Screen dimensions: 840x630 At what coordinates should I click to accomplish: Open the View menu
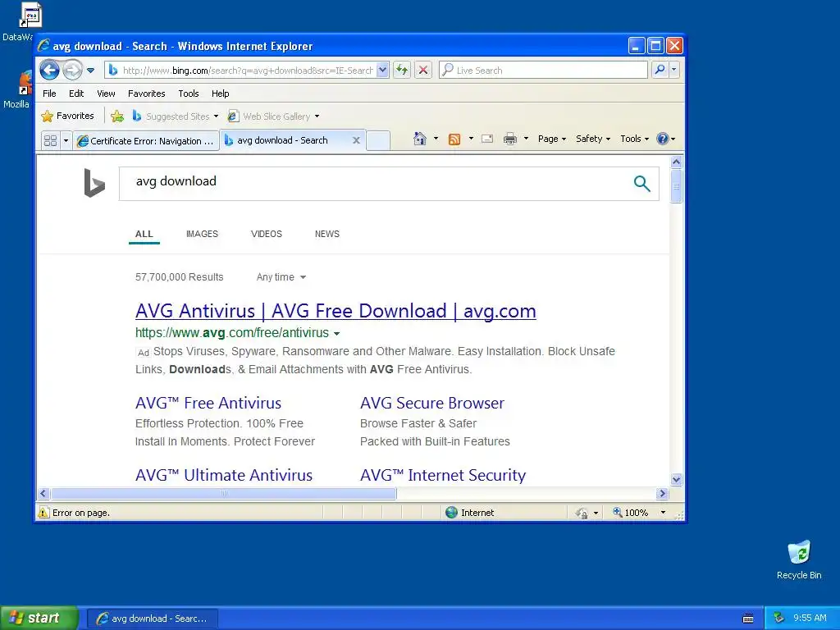(106, 94)
